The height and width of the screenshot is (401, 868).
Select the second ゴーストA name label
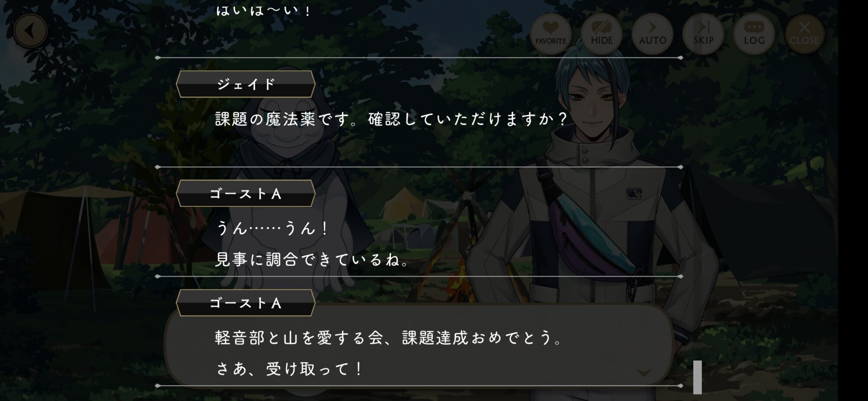point(246,303)
